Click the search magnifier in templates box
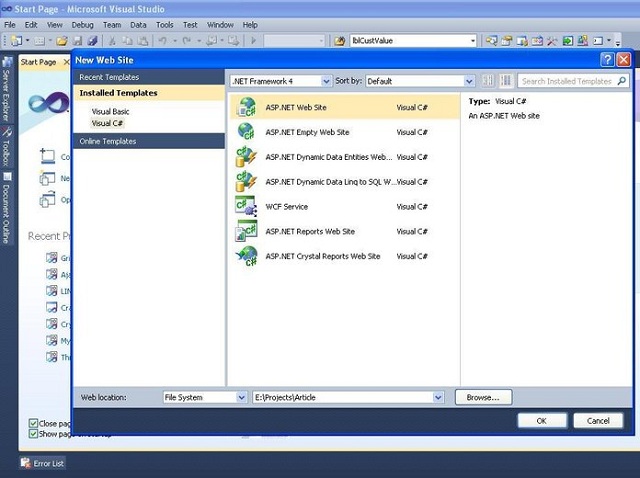 [x=622, y=81]
